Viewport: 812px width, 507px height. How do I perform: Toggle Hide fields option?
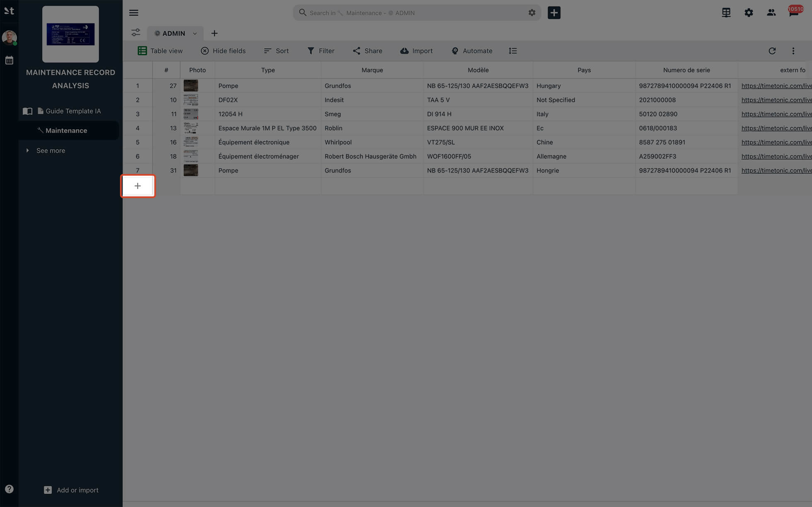tap(223, 51)
